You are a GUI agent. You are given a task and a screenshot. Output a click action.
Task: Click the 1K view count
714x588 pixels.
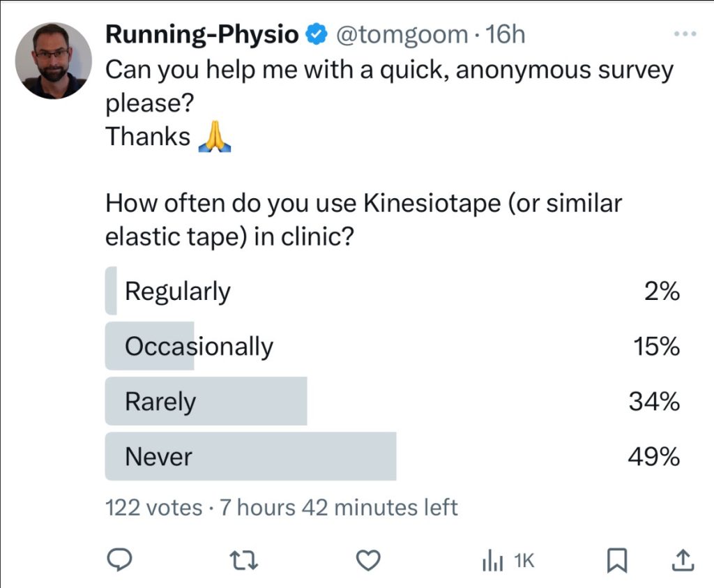point(524,561)
